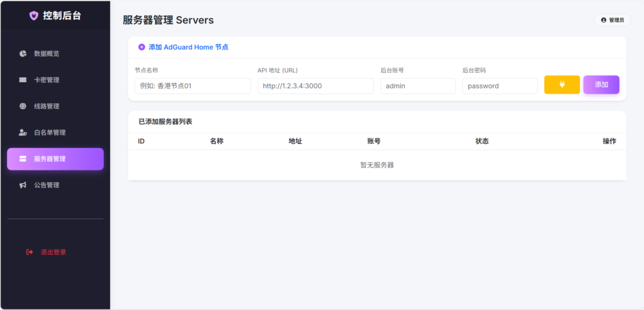644x310 pixels.
Task: Click the 名称 column header
Action: [x=216, y=141]
